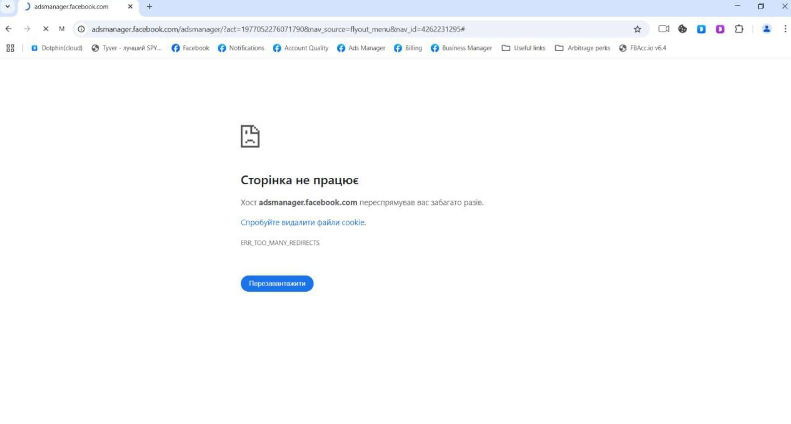Open a new tab with plus button
The width and height of the screenshot is (791, 424).
coord(149,7)
